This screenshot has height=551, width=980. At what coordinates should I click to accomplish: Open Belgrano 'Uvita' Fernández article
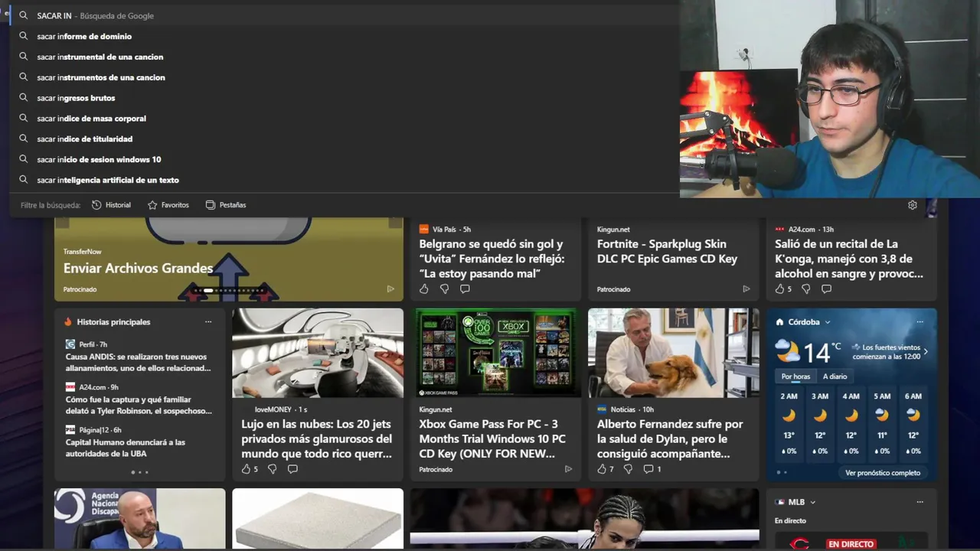click(x=492, y=259)
